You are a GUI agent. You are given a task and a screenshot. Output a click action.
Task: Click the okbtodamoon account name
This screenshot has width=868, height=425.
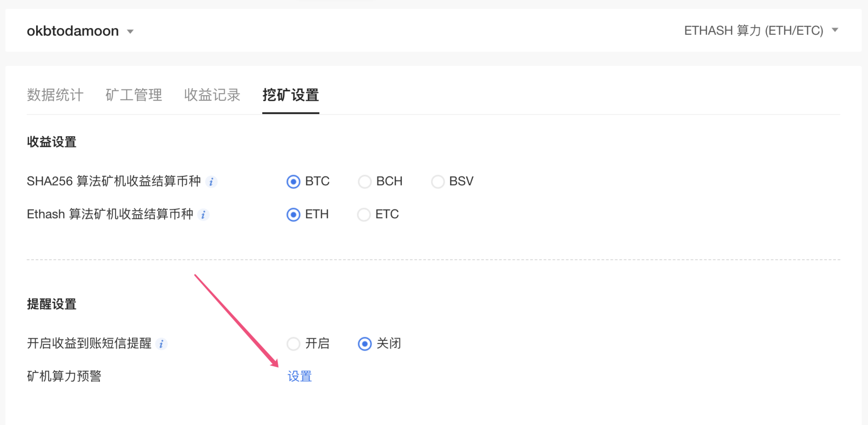pyautogui.click(x=73, y=31)
